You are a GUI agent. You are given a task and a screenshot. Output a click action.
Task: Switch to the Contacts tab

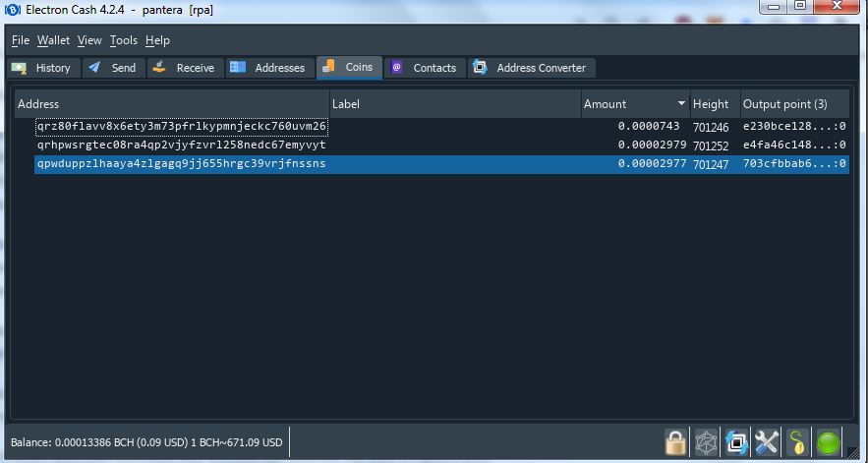425,68
